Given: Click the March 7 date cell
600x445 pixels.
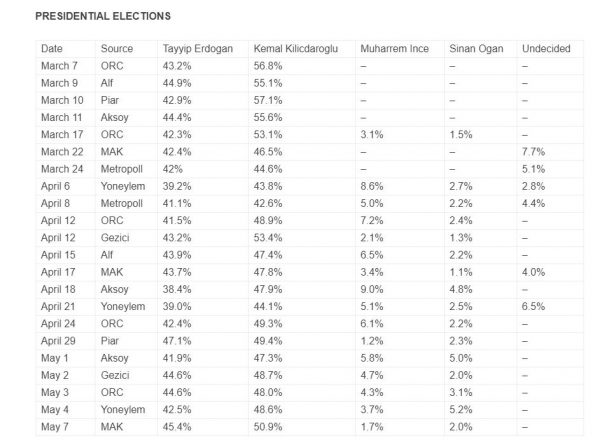Looking at the screenshot, I should point(61,65).
